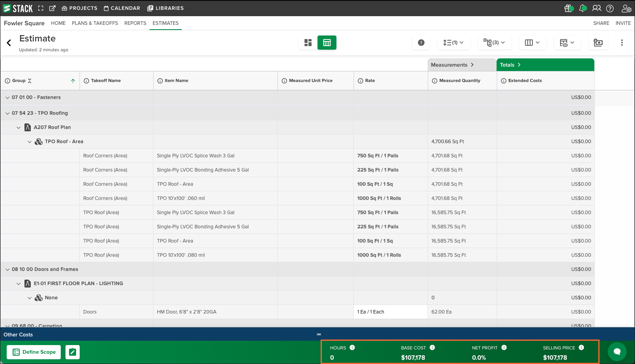Switch to card view layout
The height and width of the screenshot is (364, 635).
pyautogui.click(x=308, y=43)
